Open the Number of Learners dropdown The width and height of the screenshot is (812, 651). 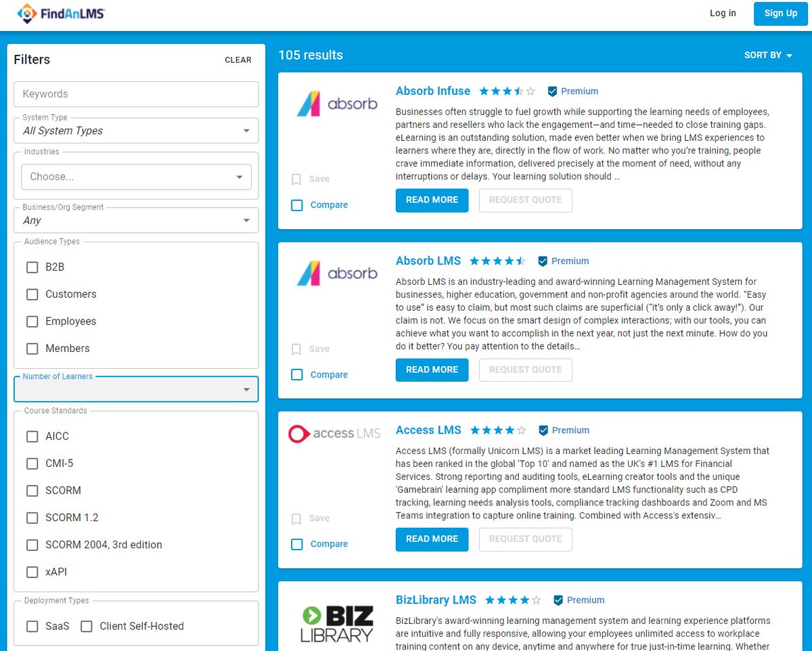point(136,389)
